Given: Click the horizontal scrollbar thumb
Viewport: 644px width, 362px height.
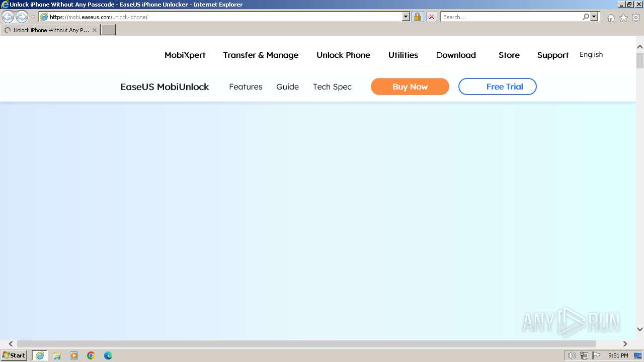Looking at the screenshot, I should coord(306,344).
